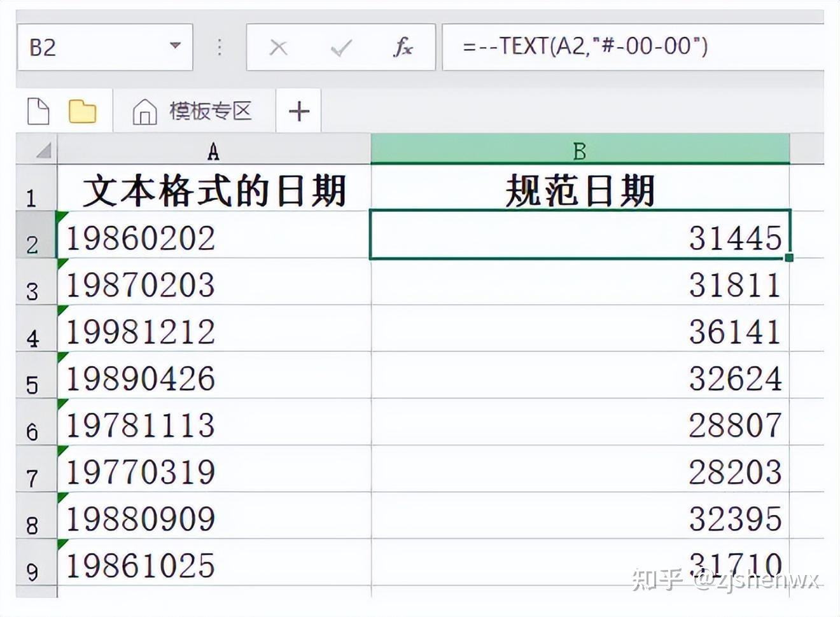Click the fill handle on cell B2
The height and width of the screenshot is (617, 840).
[x=789, y=258]
